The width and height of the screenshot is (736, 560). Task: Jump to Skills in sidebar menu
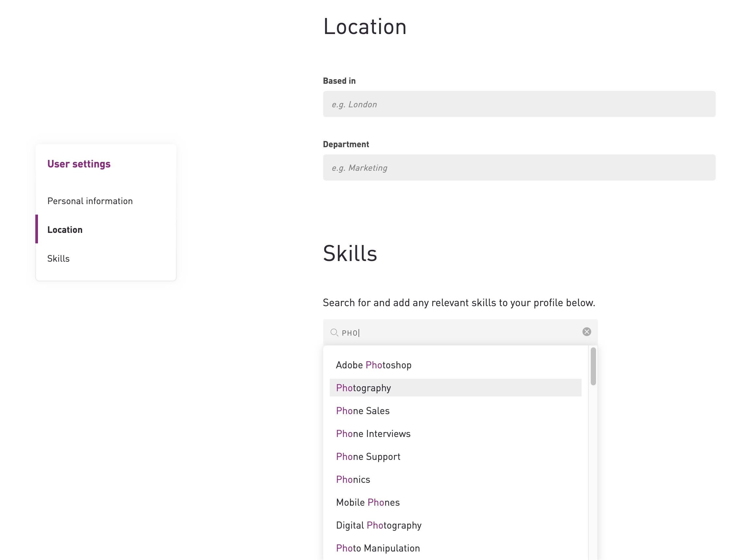(x=58, y=259)
